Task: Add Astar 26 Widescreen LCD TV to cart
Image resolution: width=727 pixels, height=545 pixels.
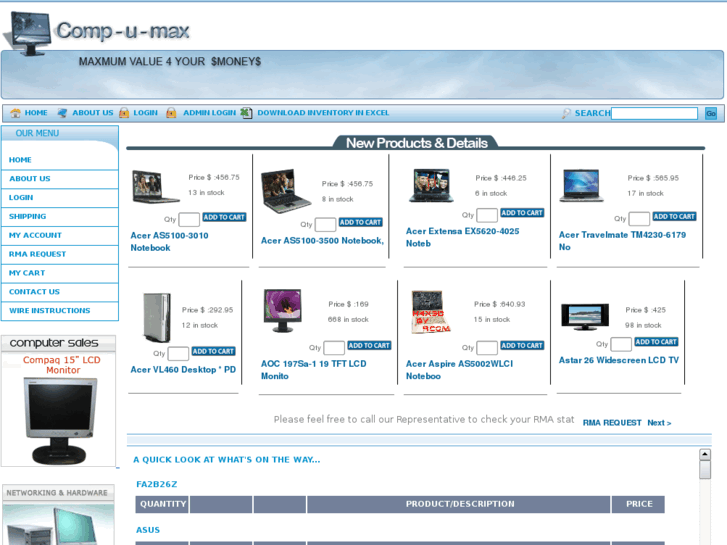Action: pyautogui.click(x=656, y=342)
